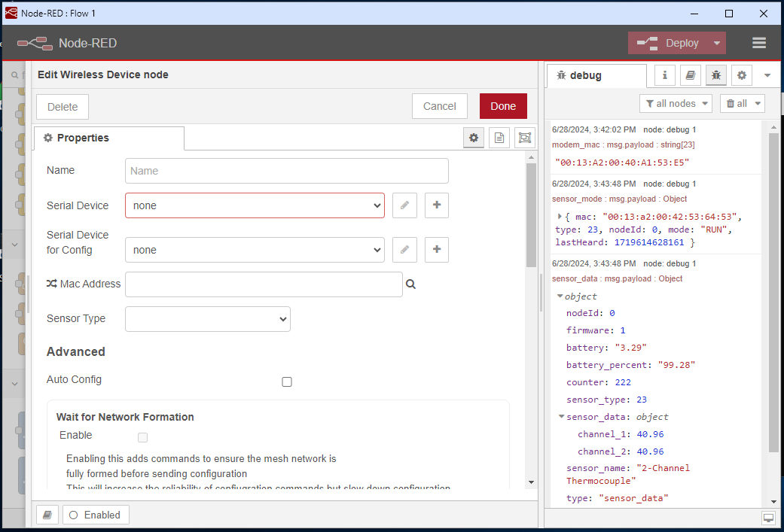
Task: Toggle Wait for Network Formation Enable checkbox
Action: pyautogui.click(x=142, y=438)
